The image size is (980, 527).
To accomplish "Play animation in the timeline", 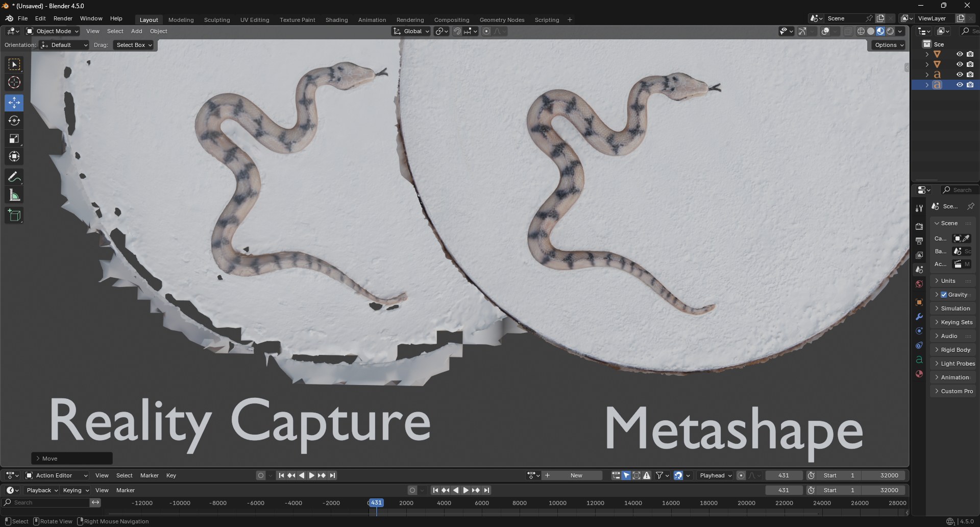I will pyautogui.click(x=465, y=490).
